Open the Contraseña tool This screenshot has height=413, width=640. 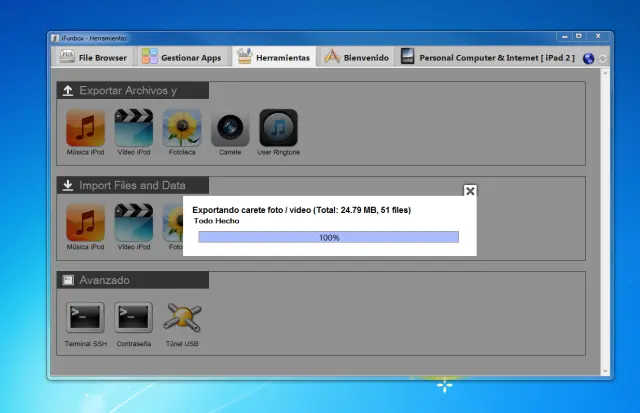tap(133, 318)
